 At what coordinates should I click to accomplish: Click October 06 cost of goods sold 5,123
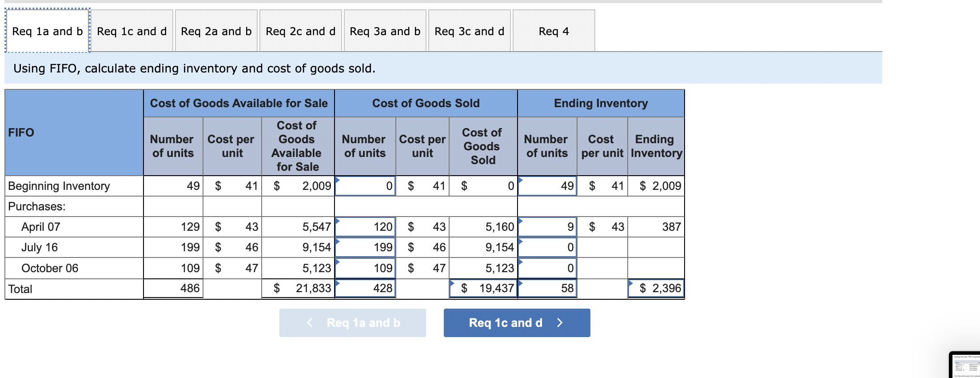pos(500,268)
